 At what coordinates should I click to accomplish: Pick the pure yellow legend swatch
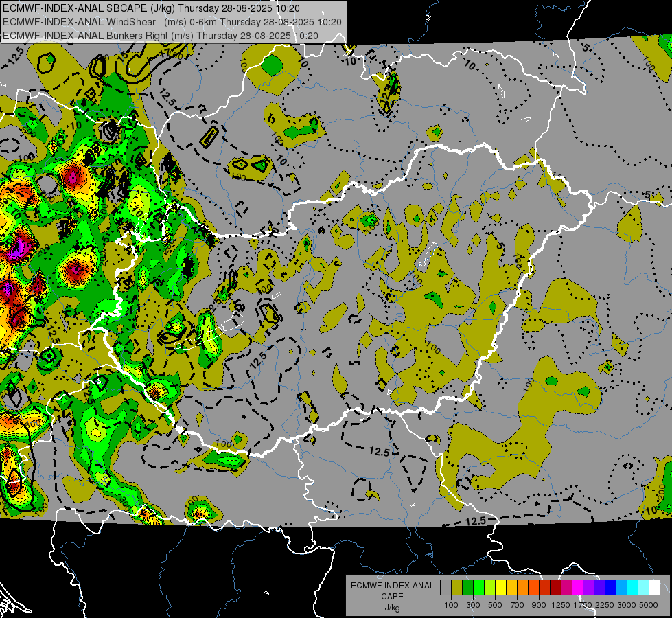(500, 587)
